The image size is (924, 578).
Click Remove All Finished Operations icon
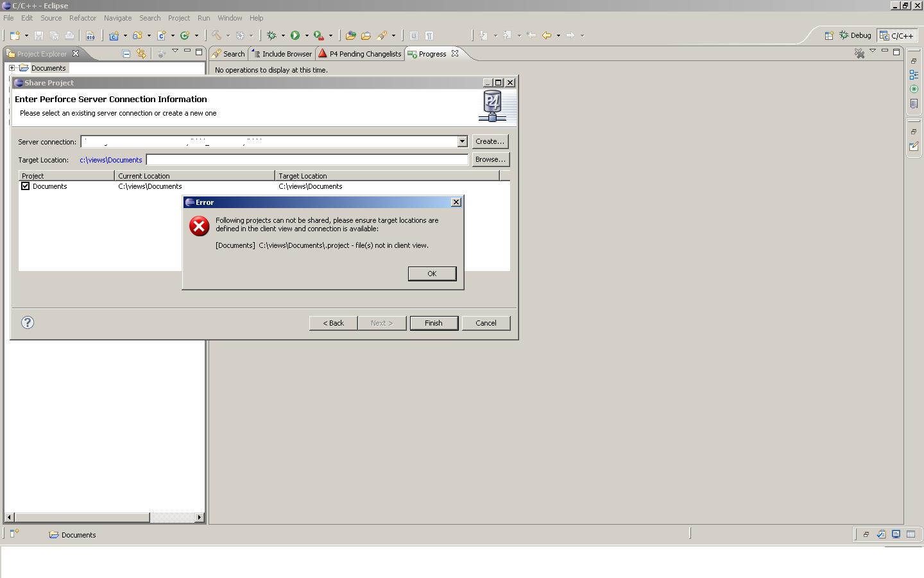pyautogui.click(x=859, y=53)
